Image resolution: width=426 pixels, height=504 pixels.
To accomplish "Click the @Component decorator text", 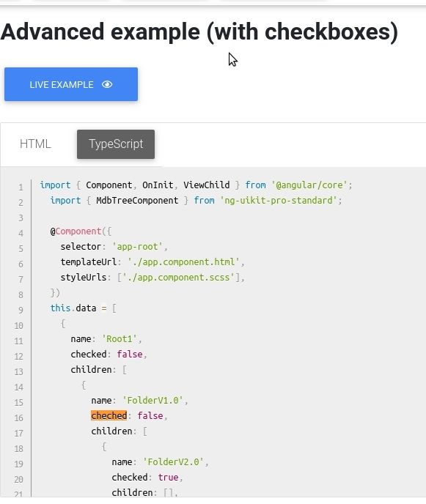I will [x=76, y=231].
